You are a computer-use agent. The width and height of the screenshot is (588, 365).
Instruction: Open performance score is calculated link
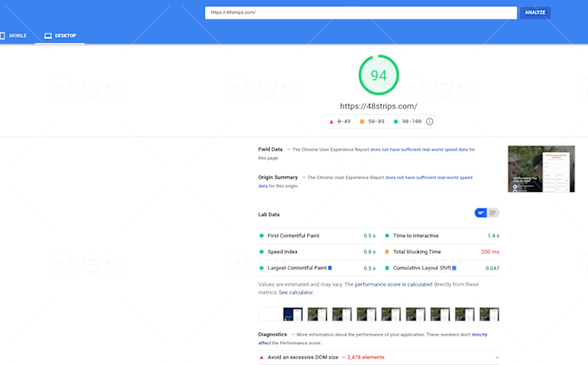pyautogui.click(x=393, y=285)
